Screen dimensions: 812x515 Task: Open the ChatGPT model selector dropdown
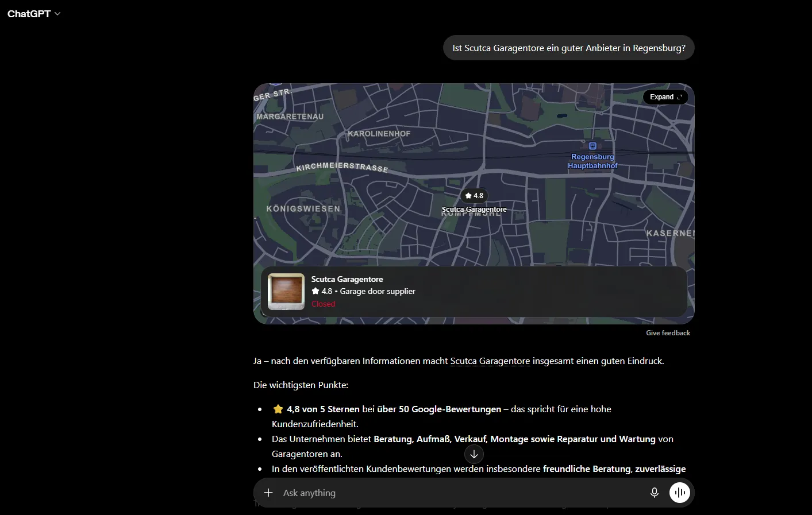pyautogui.click(x=34, y=14)
